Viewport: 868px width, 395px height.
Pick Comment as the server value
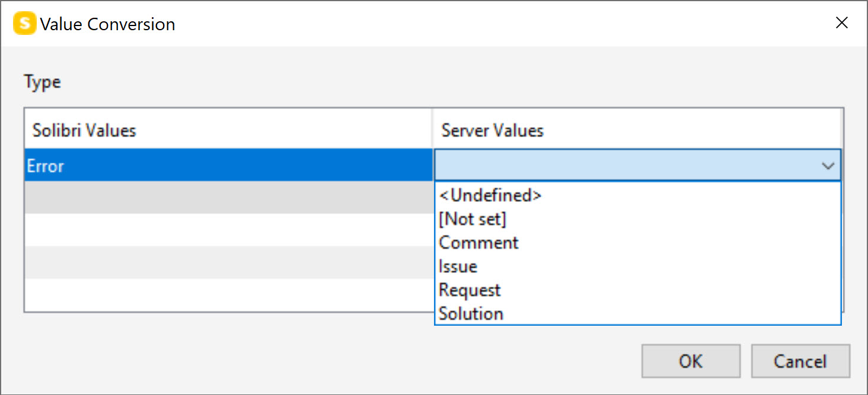pyautogui.click(x=637, y=243)
